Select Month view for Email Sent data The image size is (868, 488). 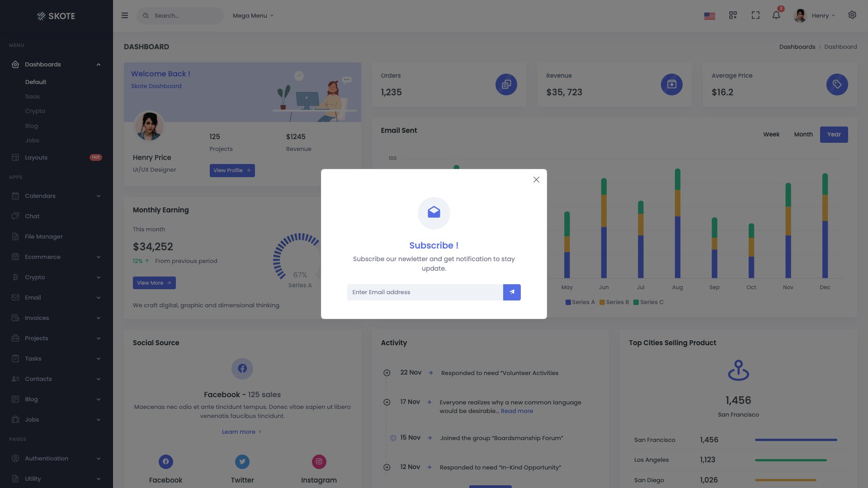[x=803, y=134]
